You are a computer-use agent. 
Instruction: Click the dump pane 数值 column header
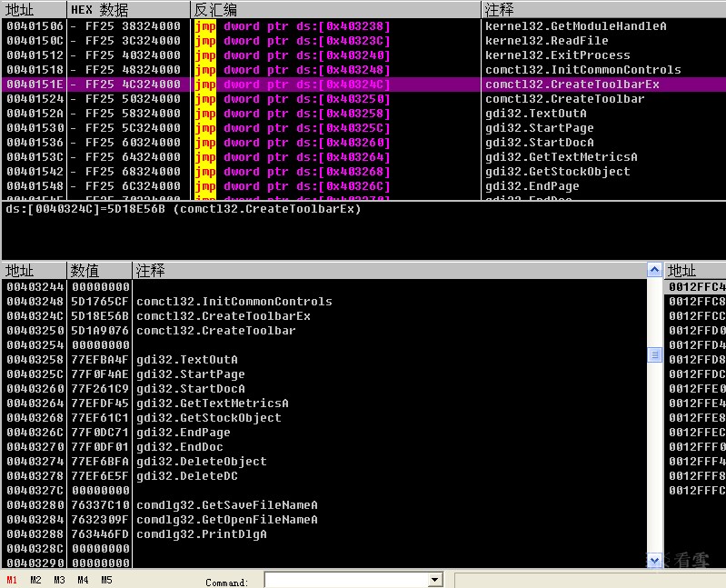click(100, 271)
